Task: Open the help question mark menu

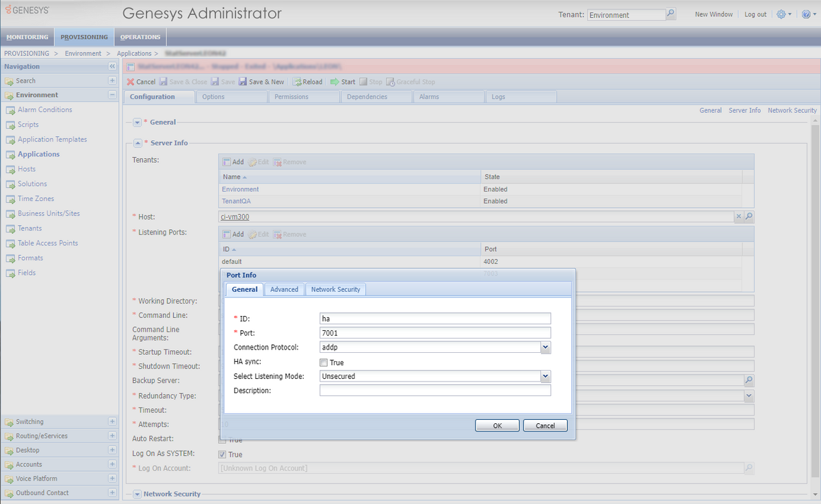Action: (806, 14)
